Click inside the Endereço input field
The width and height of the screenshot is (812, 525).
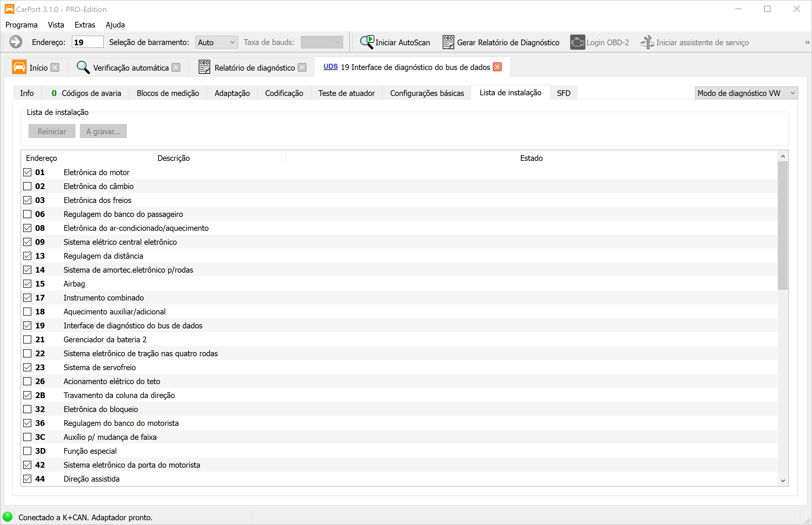tap(87, 41)
